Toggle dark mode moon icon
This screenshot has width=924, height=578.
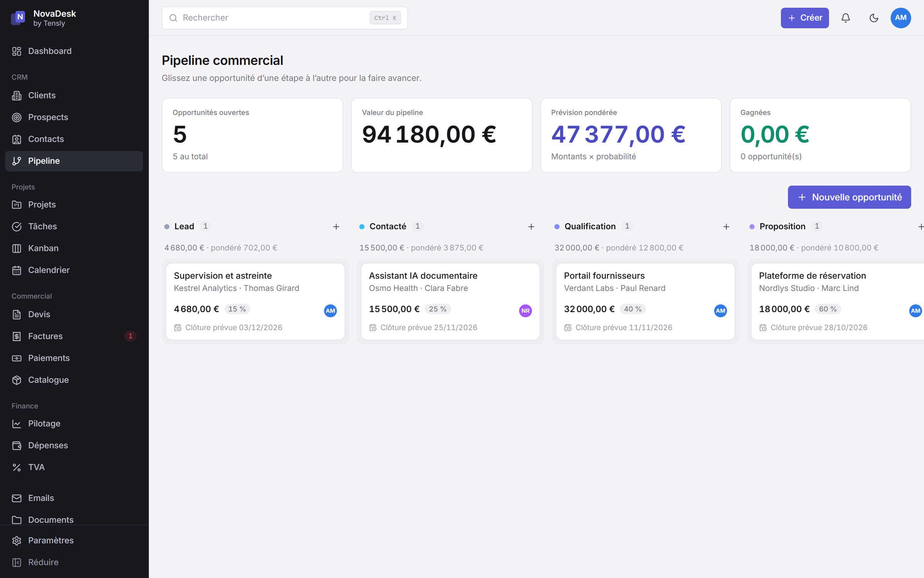pos(874,18)
